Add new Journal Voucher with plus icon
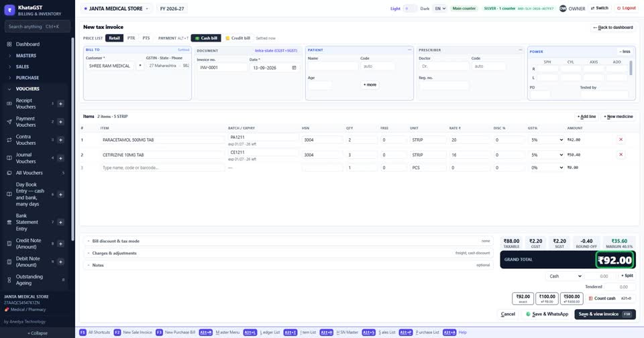644x338 pixels. pos(60,158)
